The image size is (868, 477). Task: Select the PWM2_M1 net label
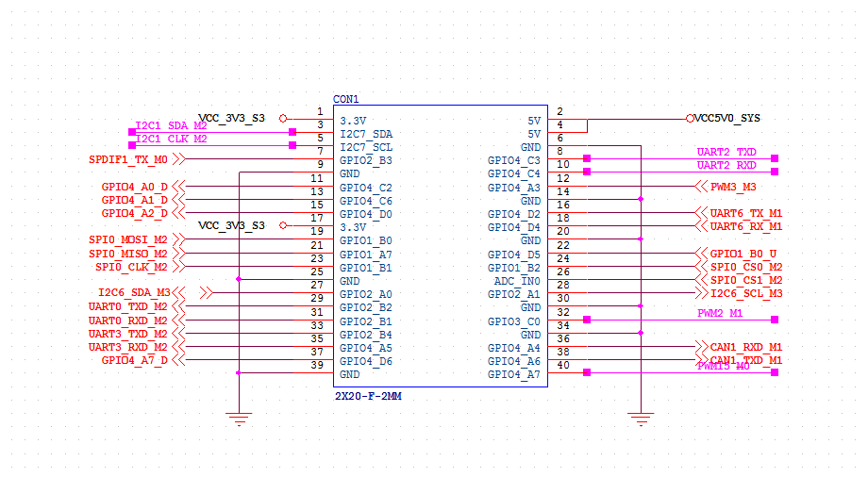point(720,313)
